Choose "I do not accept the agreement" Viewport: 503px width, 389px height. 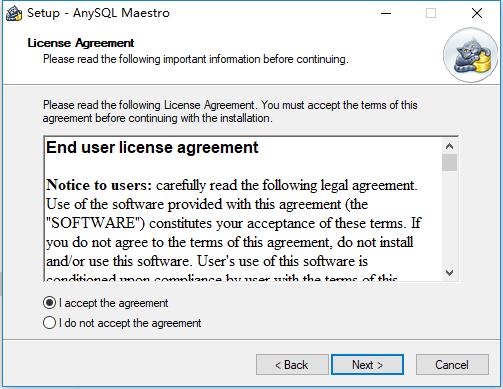coord(49,323)
